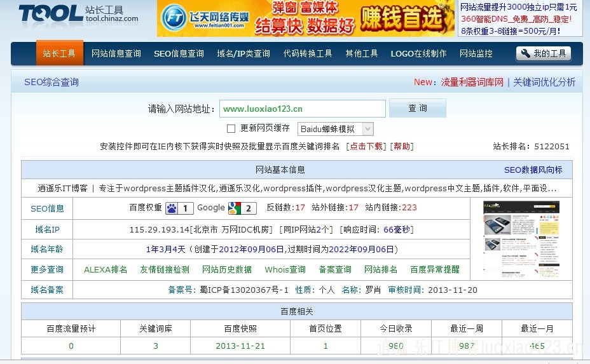Click the 反链数 value 17

click(x=300, y=208)
